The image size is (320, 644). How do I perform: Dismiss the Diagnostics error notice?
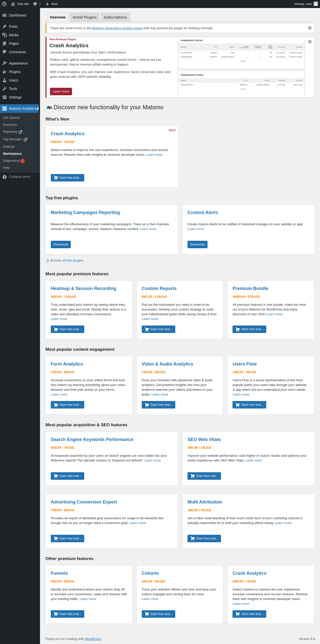coord(310,28)
